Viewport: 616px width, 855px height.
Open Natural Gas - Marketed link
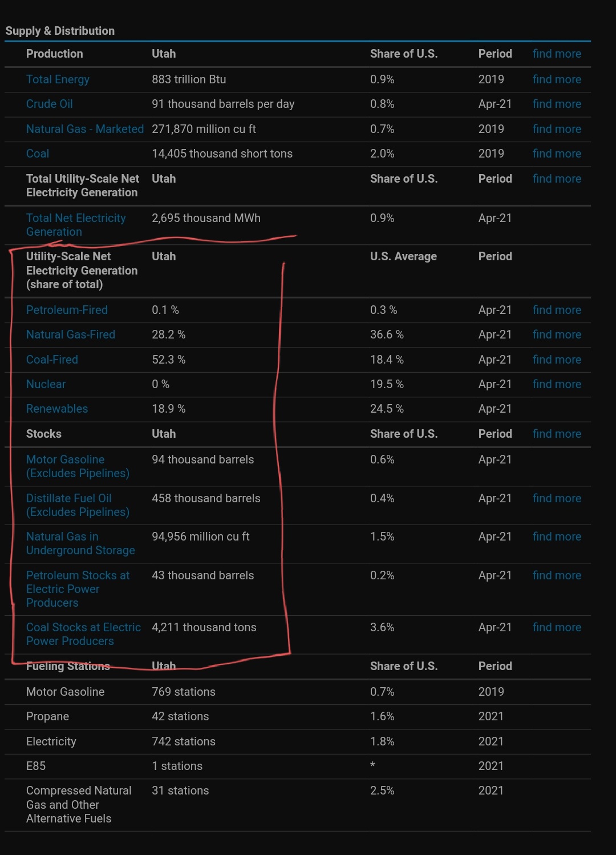85,129
